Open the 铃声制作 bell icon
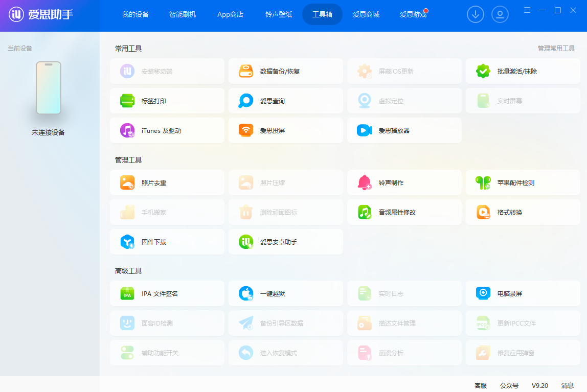Screen dimensions: 587x392 click(364, 182)
